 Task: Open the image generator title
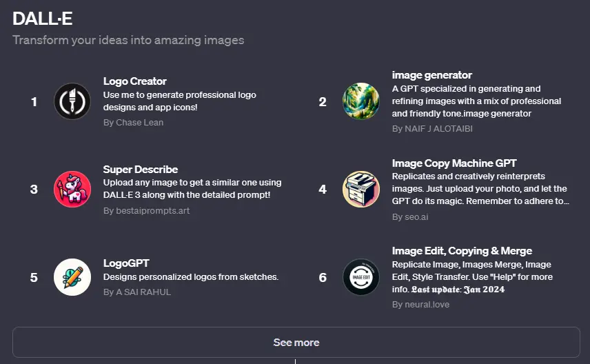pyautogui.click(x=432, y=75)
